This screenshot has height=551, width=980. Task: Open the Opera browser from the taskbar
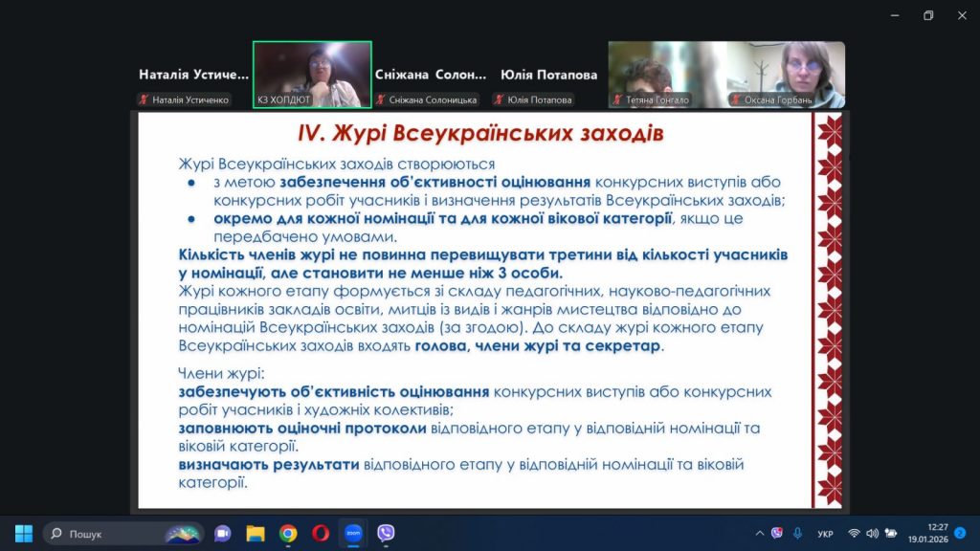coord(321,533)
